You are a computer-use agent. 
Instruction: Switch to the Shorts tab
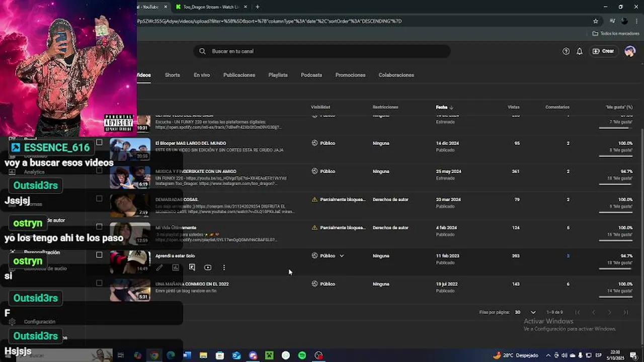click(x=172, y=75)
